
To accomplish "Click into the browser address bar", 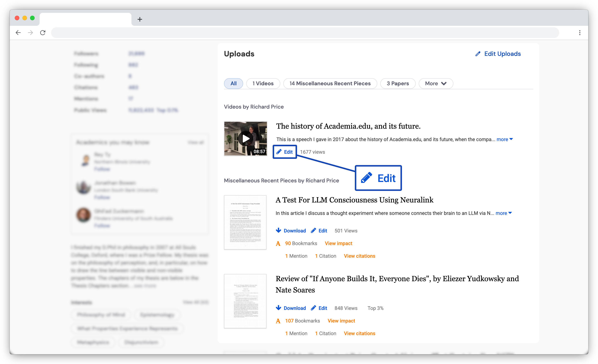I will [x=305, y=33].
